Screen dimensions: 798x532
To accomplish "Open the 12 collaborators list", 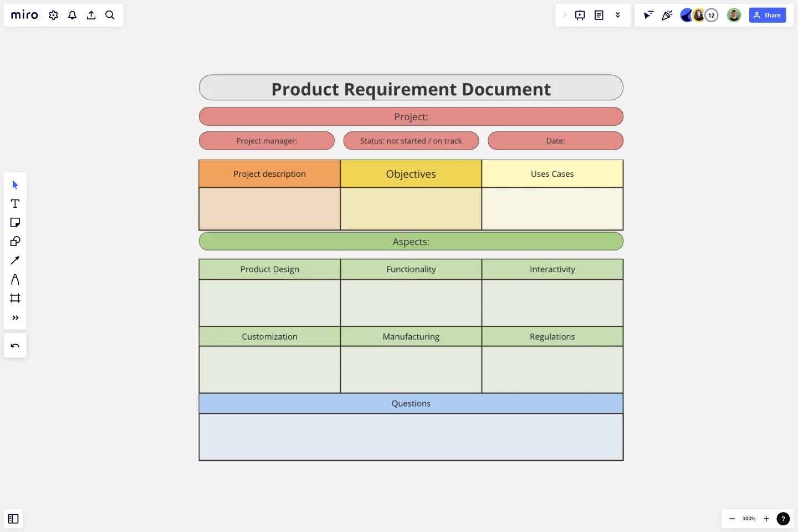I will (712, 15).
